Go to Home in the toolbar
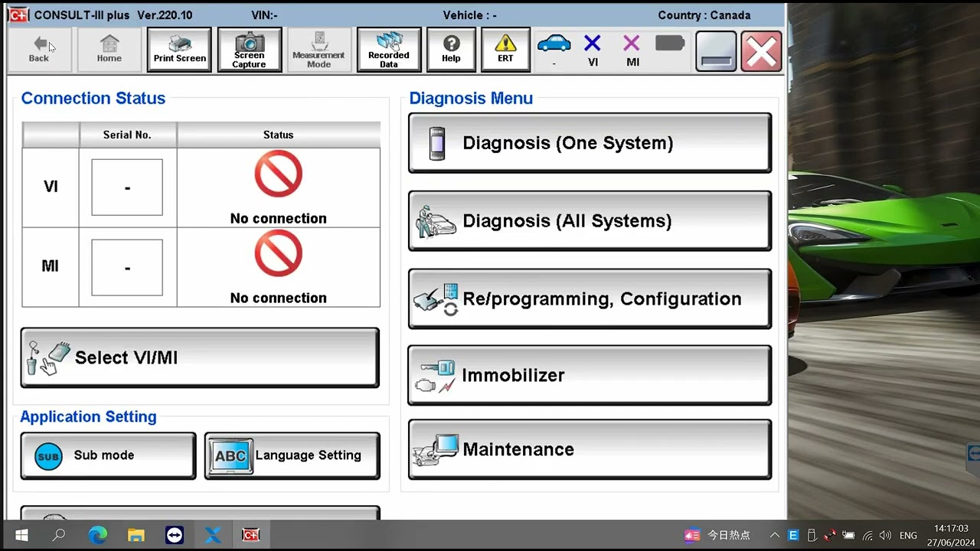 pyautogui.click(x=109, y=50)
